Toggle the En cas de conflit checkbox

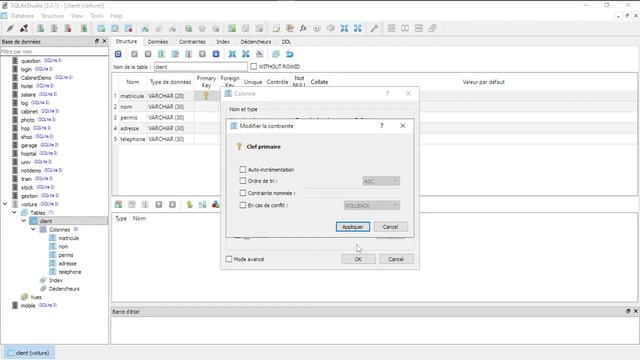pyautogui.click(x=243, y=205)
